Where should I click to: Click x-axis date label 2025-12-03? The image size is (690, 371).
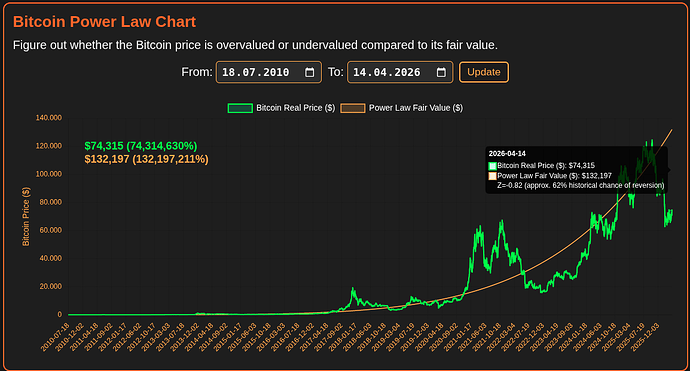[x=645, y=337]
